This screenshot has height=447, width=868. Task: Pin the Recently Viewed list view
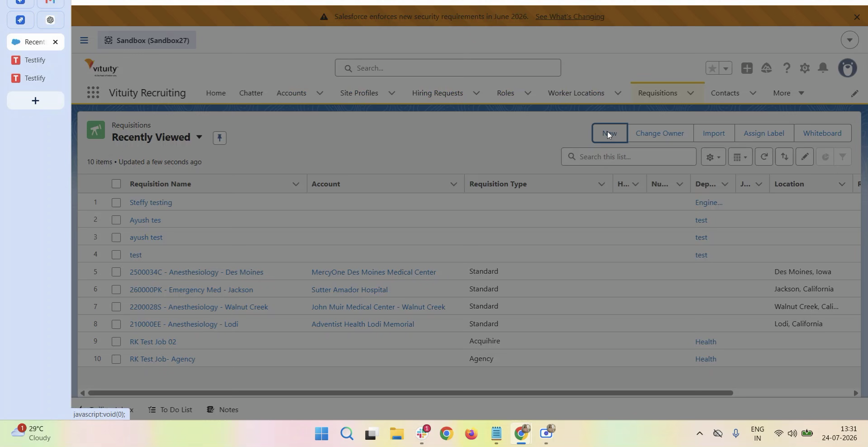pos(219,138)
